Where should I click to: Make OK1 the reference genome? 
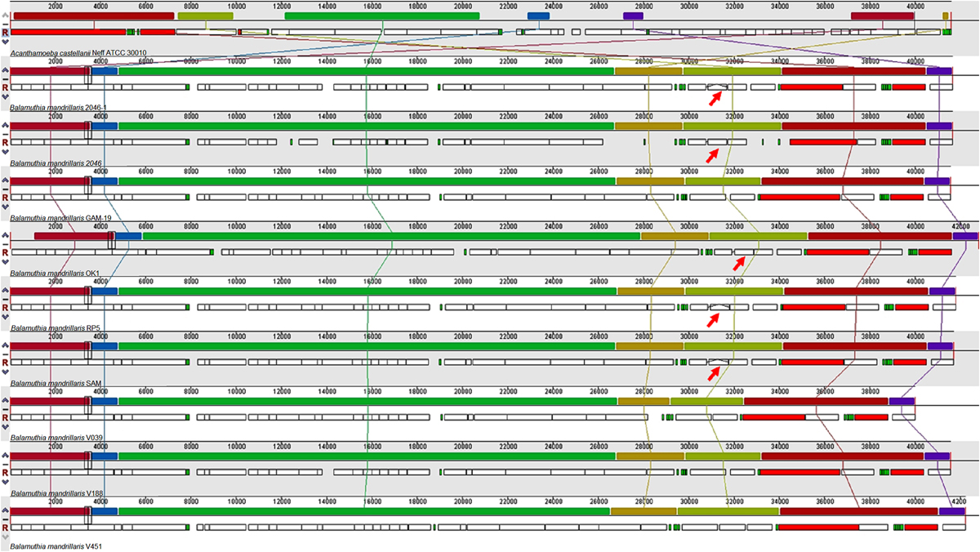(5, 253)
